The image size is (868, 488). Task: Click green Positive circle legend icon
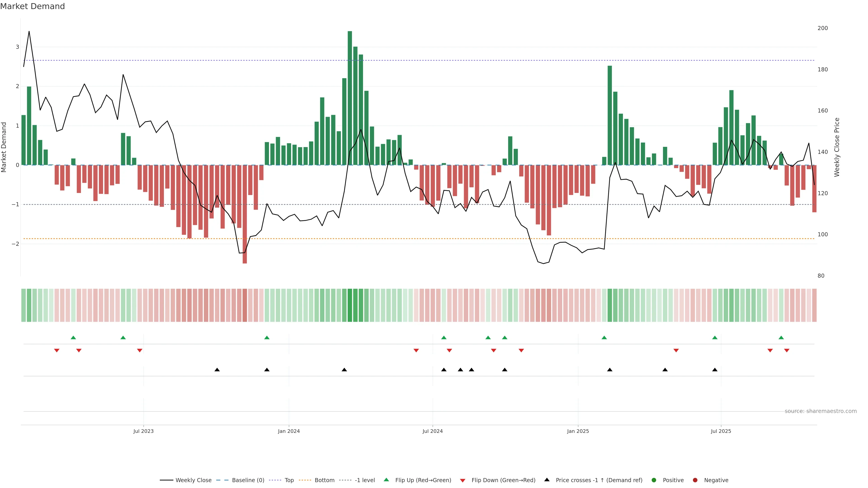654,480
